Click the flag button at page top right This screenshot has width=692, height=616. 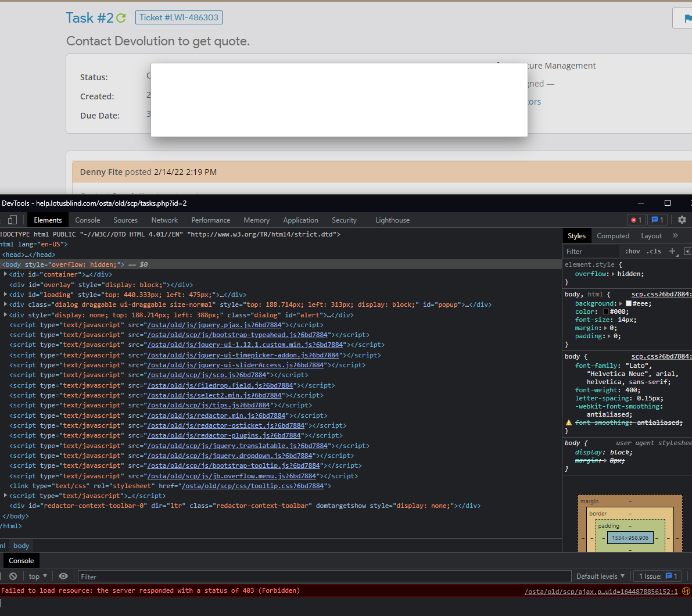683,18
